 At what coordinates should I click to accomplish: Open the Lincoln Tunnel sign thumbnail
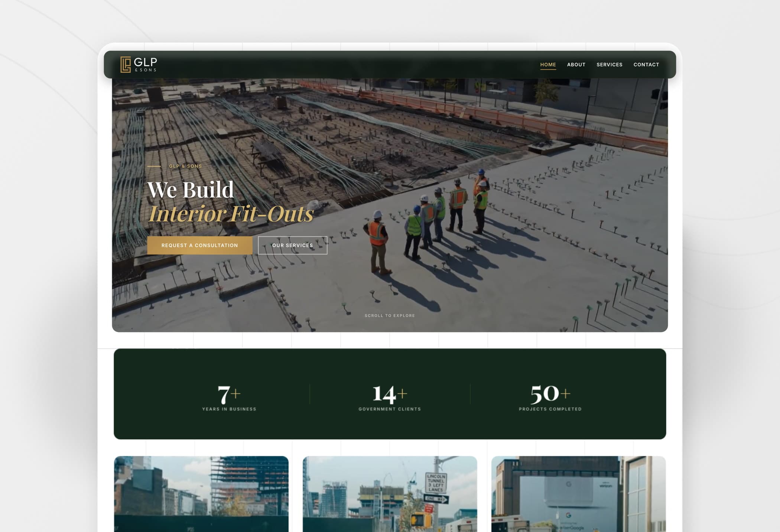(x=390, y=494)
